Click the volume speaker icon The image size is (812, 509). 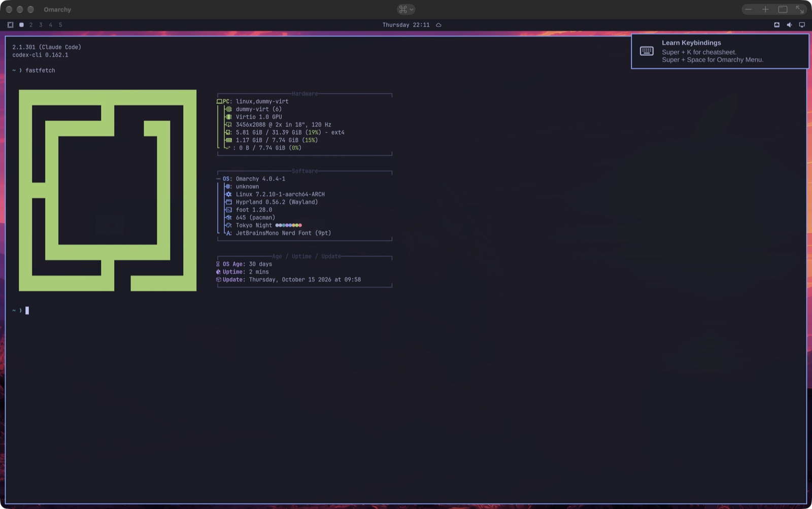point(789,25)
